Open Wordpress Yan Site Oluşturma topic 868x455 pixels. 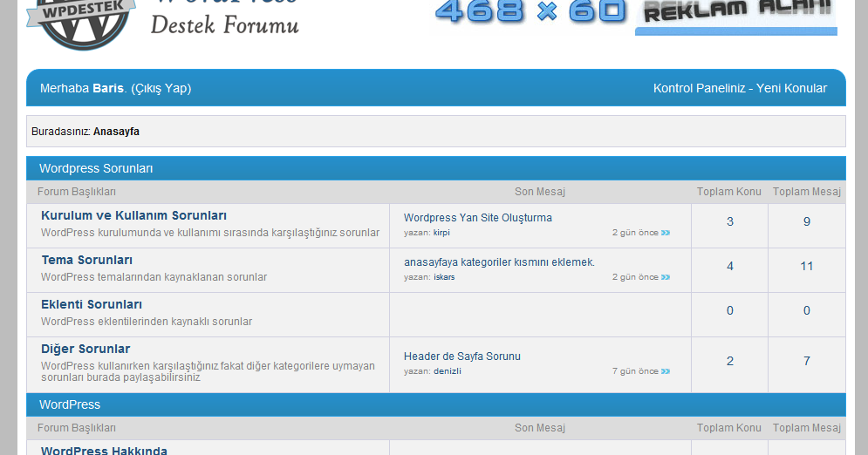click(x=478, y=218)
